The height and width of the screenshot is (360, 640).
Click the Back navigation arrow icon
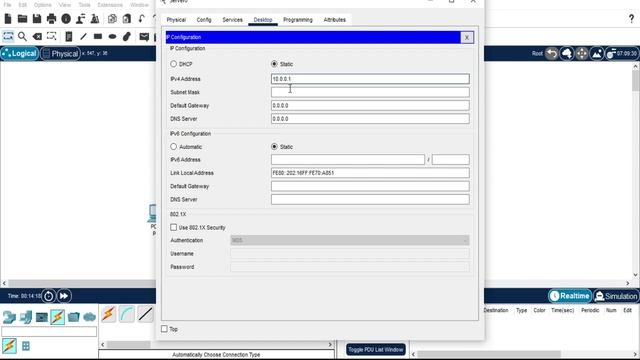552,53
